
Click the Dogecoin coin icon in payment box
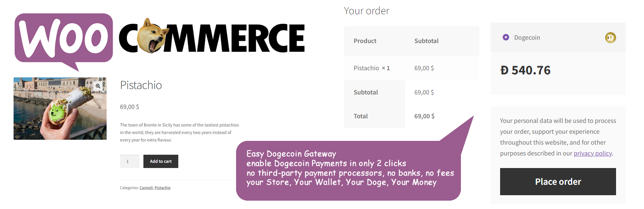tap(610, 38)
